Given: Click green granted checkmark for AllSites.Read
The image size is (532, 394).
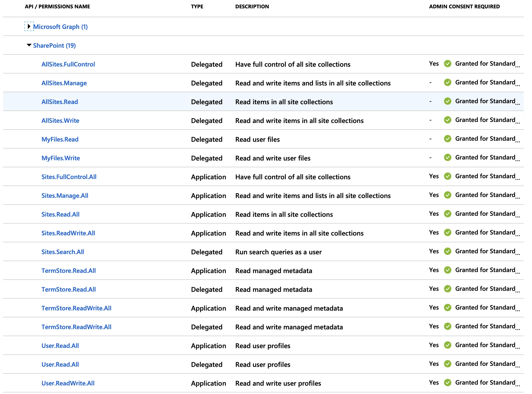Looking at the screenshot, I should (x=447, y=101).
